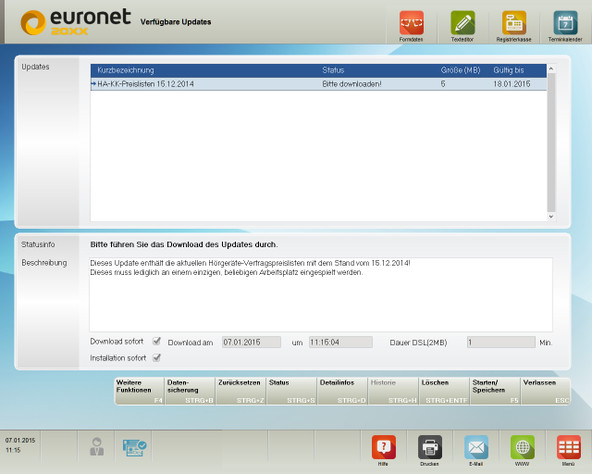Image resolution: width=592 pixels, height=474 pixels.
Task: Click the Starten/Speichern F5 button
Action: click(x=495, y=391)
